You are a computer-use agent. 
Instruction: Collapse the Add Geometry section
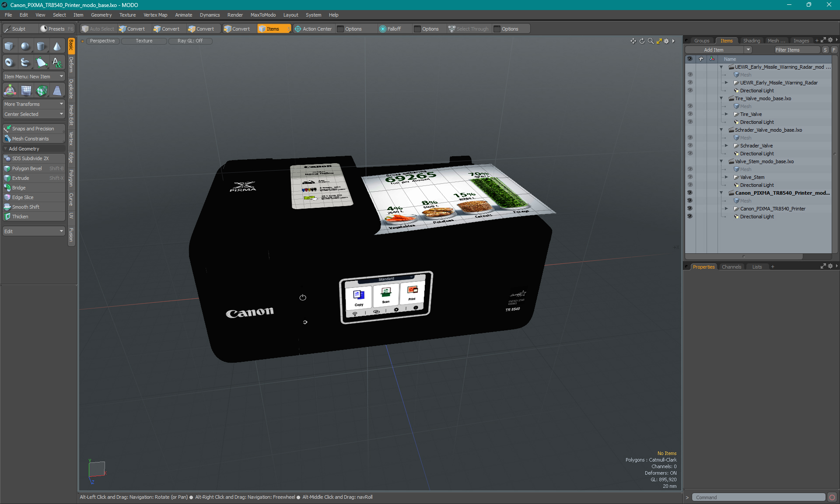6,149
